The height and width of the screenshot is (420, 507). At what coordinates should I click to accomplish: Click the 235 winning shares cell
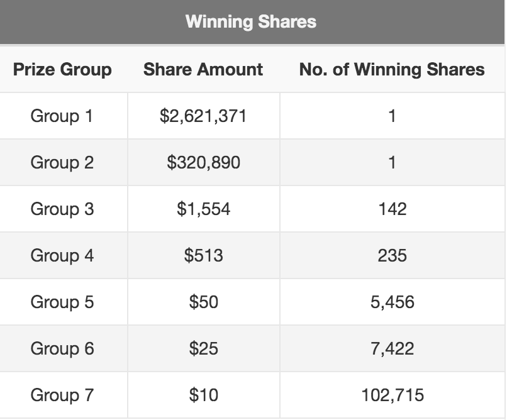[x=393, y=255]
